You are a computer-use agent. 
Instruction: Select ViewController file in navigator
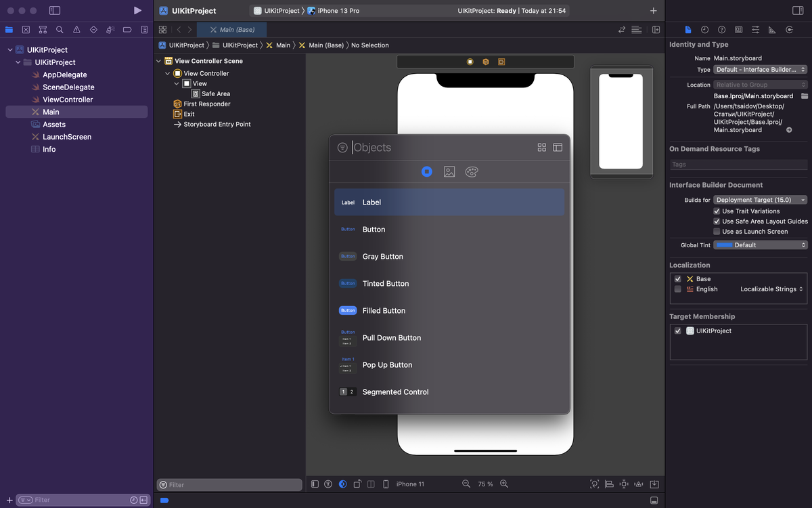[x=68, y=100]
